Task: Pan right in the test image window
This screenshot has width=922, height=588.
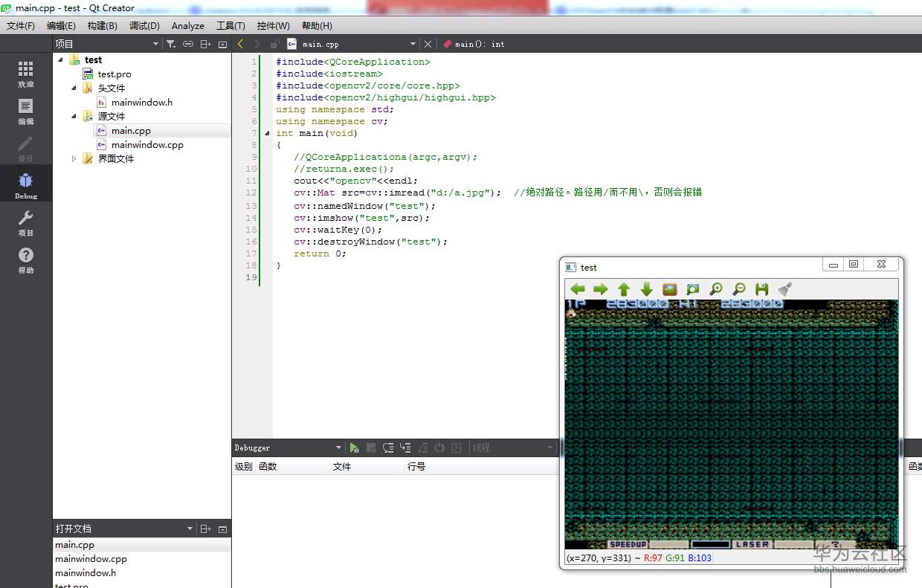Action: click(x=601, y=289)
